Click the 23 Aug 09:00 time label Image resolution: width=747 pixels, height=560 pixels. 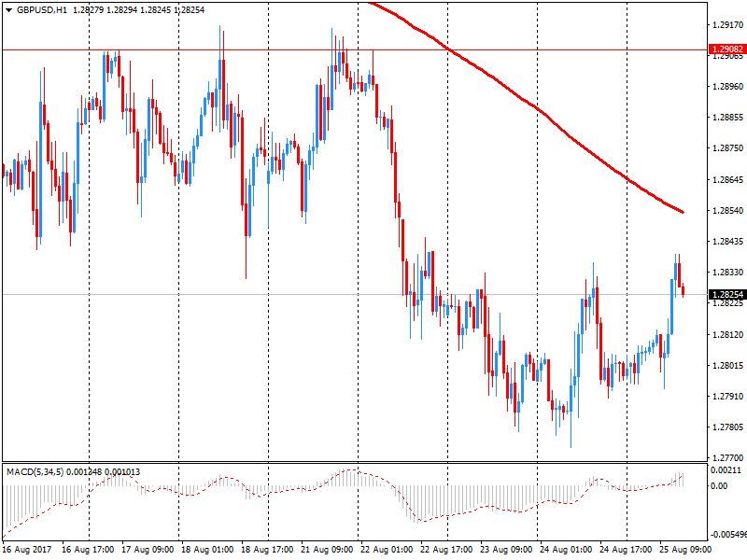pyautogui.click(x=506, y=550)
